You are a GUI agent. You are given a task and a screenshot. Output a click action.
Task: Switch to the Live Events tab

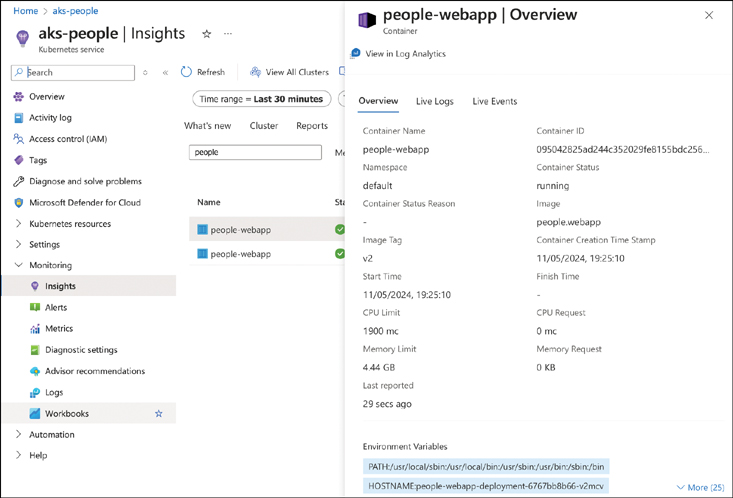pos(494,101)
